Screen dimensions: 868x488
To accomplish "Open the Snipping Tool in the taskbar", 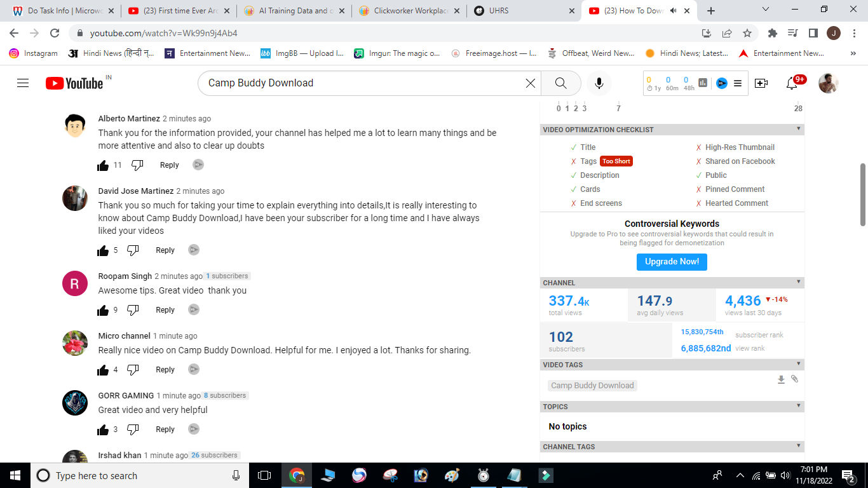I will point(390,475).
